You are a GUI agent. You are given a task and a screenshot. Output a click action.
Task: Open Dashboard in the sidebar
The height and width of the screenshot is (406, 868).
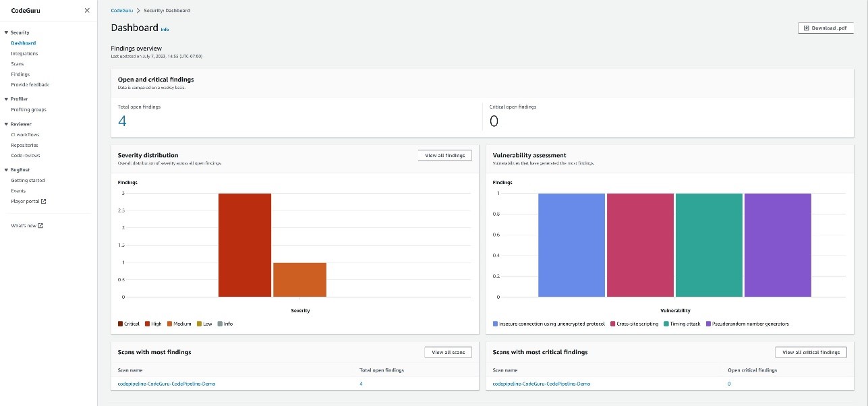23,42
